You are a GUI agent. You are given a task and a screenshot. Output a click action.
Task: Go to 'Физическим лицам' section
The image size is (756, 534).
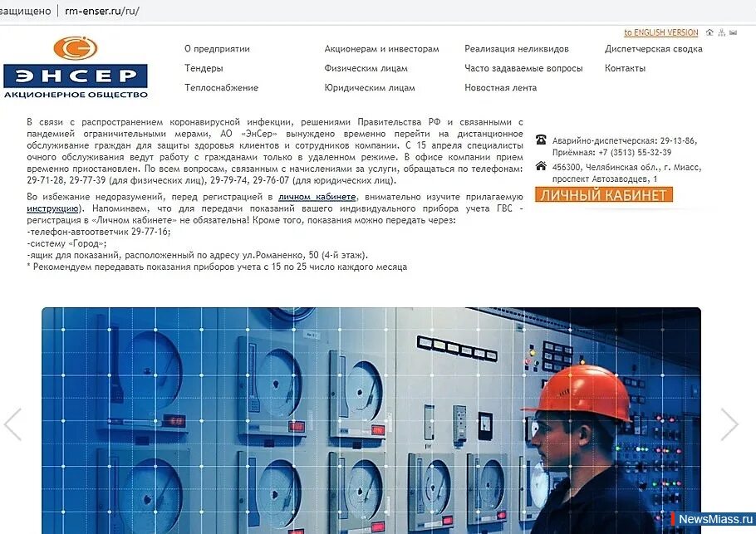coord(366,68)
